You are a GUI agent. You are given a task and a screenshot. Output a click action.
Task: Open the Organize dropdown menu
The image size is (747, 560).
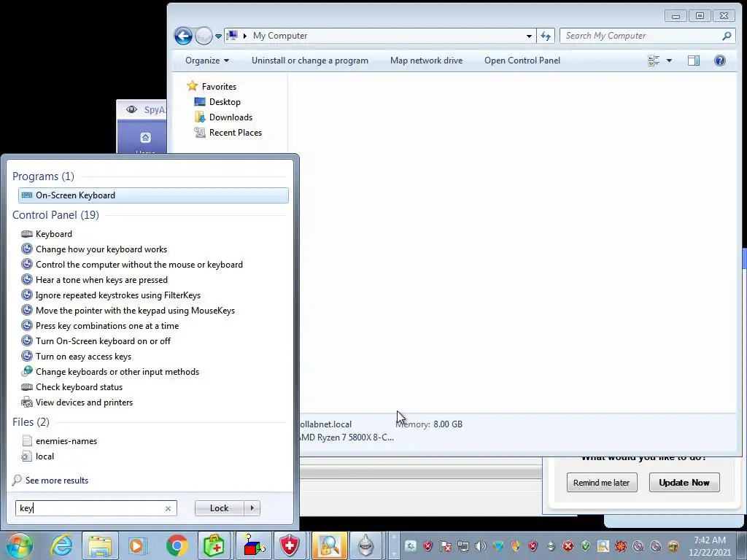[207, 61]
